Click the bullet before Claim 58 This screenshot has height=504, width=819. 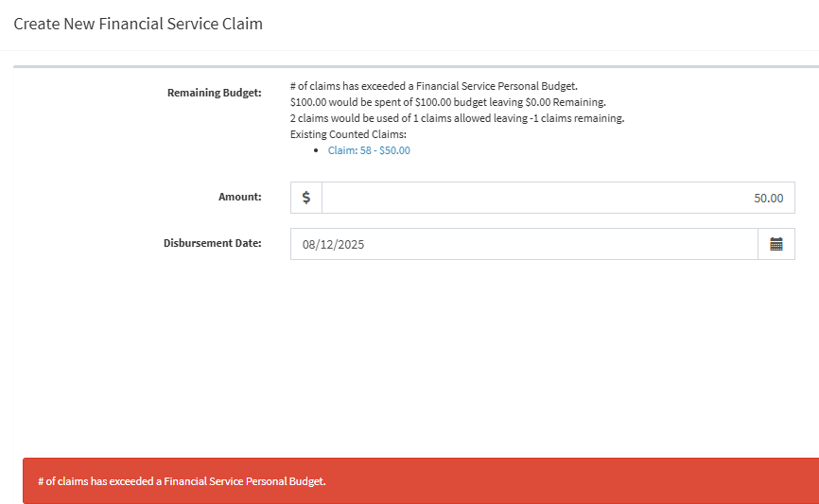click(315, 151)
